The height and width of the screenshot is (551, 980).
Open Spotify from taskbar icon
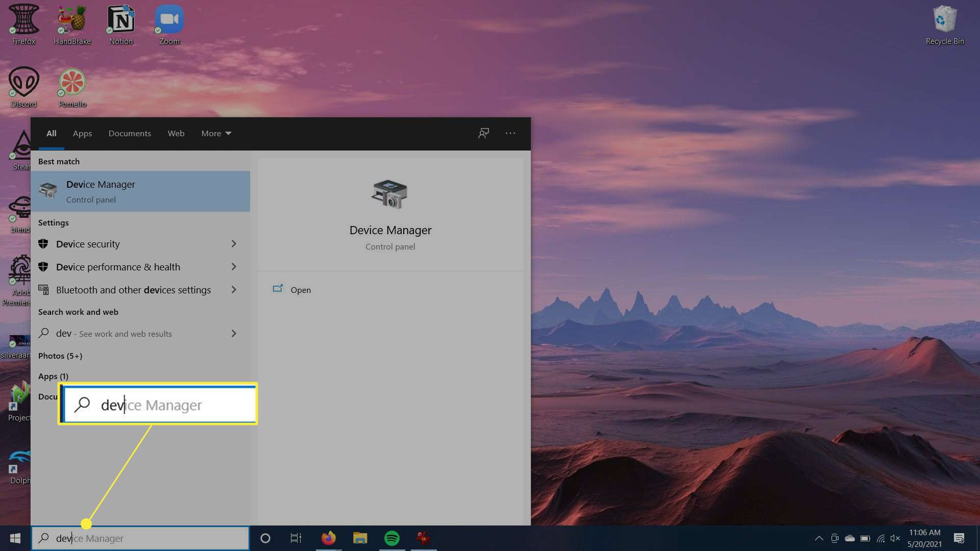tap(391, 538)
